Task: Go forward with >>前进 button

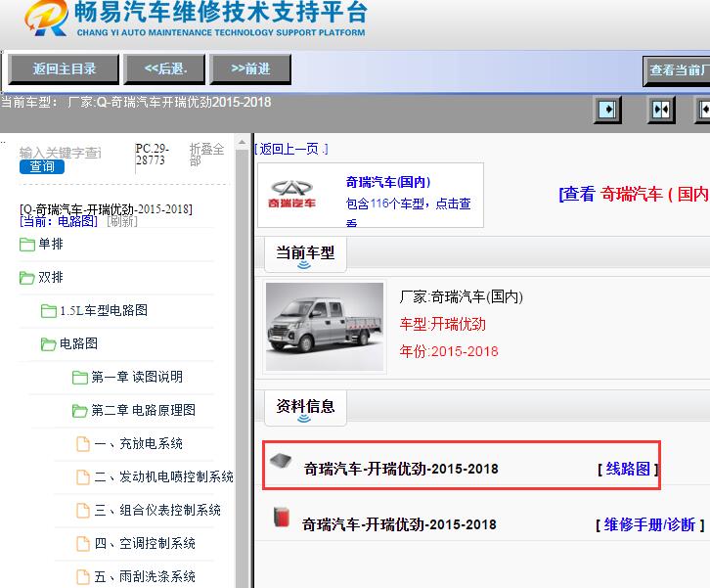Action: pyautogui.click(x=250, y=69)
